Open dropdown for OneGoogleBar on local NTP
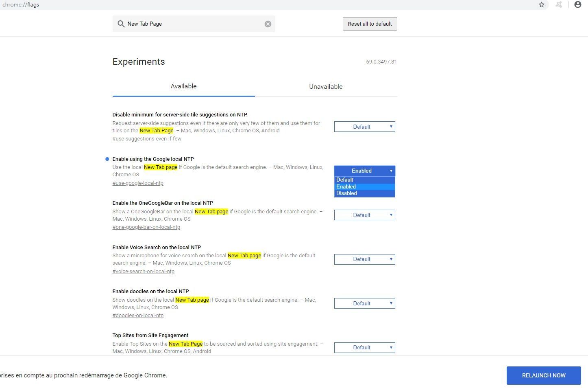The height and width of the screenshot is (388, 588). pos(364,215)
